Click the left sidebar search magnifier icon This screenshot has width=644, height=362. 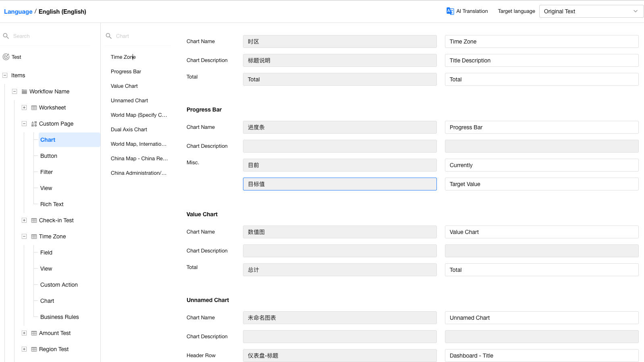[6, 36]
